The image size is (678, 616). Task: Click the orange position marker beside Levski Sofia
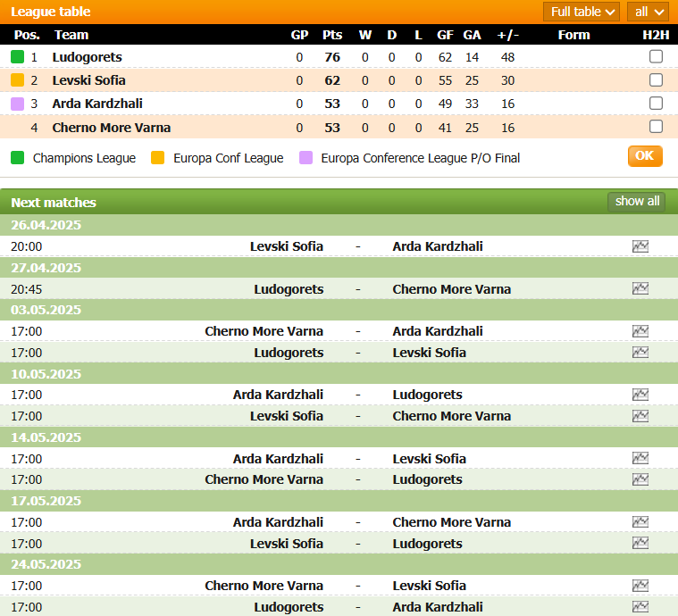click(17, 80)
